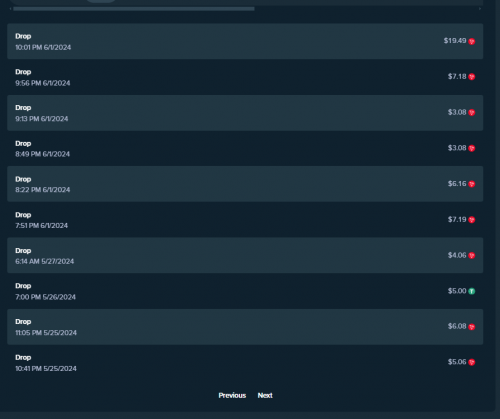Select the Drop label dated 8:49 PM 6/1/2024
The width and height of the screenshot is (500, 419).
click(x=23, y=144)
